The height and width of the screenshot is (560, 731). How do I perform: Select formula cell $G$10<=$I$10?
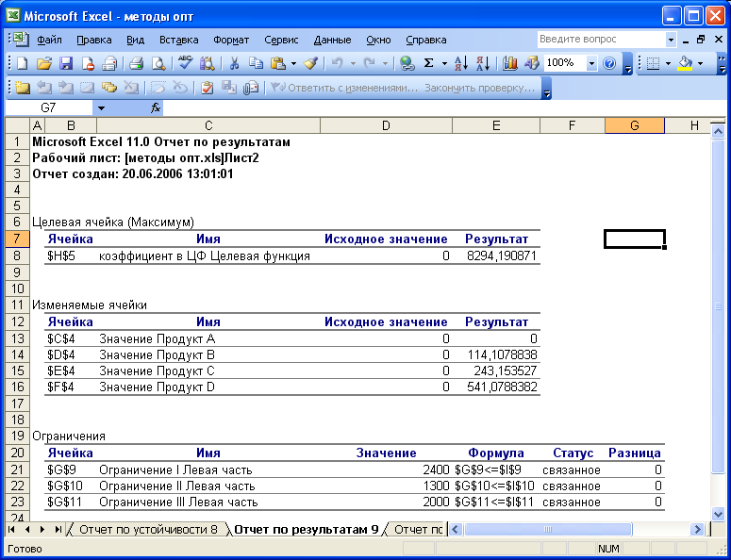[496, 486]
